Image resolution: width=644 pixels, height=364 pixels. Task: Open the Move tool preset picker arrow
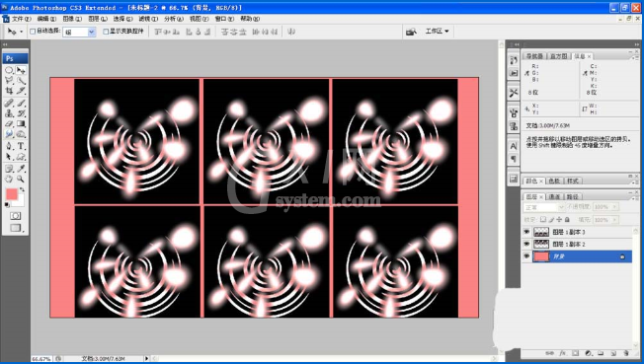pyautogui.click(x=22, y=32)
